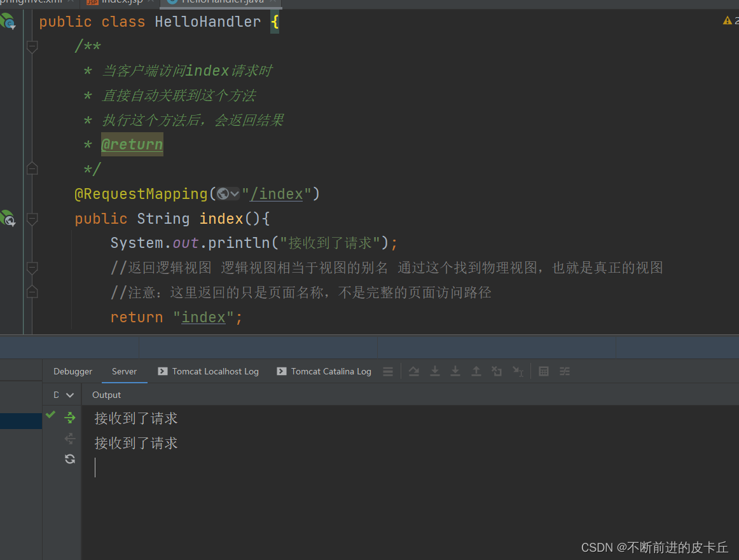Switch to the Debugger tab
This screenshot has height=560, width=739.
coord(73,371)
